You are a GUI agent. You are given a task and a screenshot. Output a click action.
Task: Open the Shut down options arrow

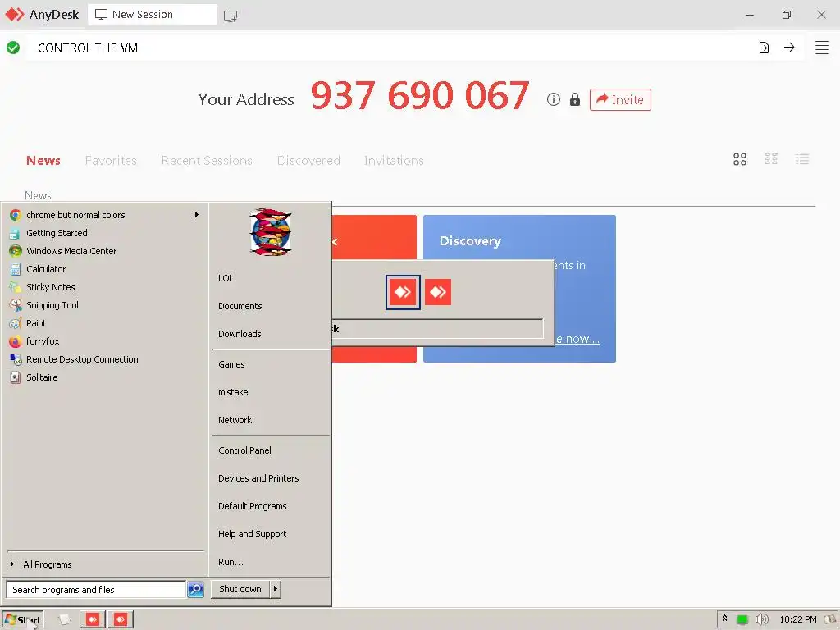(x=276, y=589)
